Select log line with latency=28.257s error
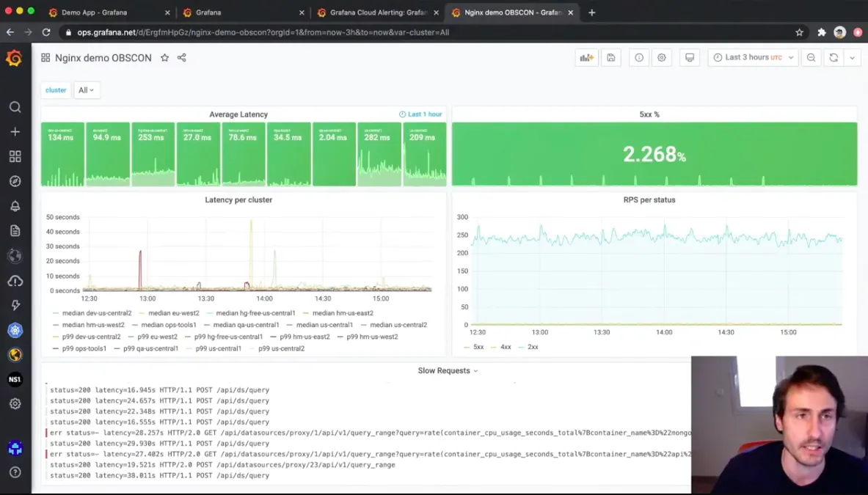Viewport: 868px width, 495px height. 368,433
